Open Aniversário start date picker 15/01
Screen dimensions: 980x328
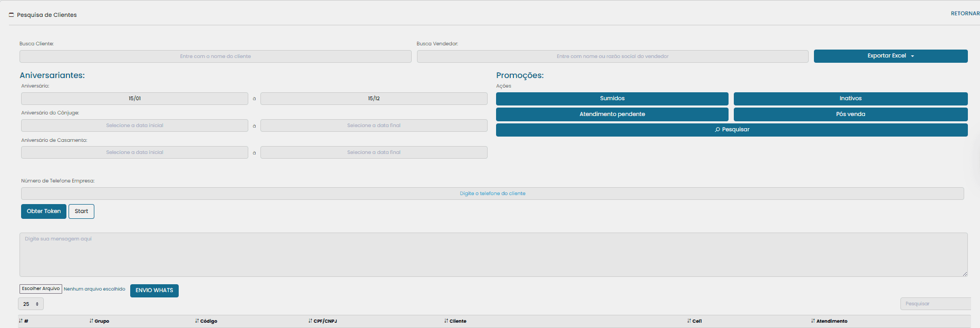click(134, 99)
